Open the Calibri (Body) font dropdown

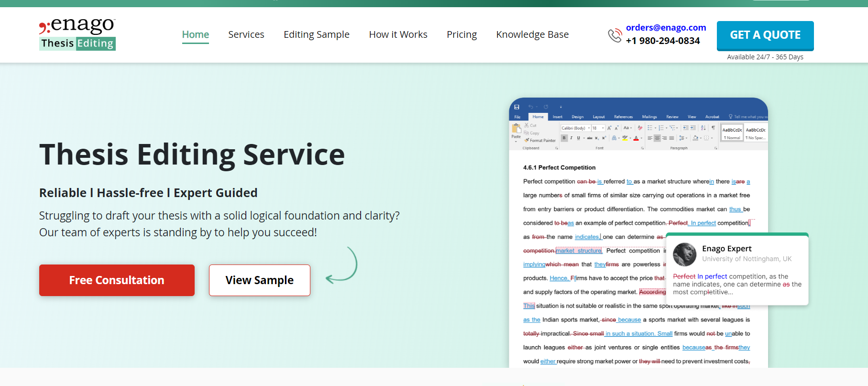[589, 128]
